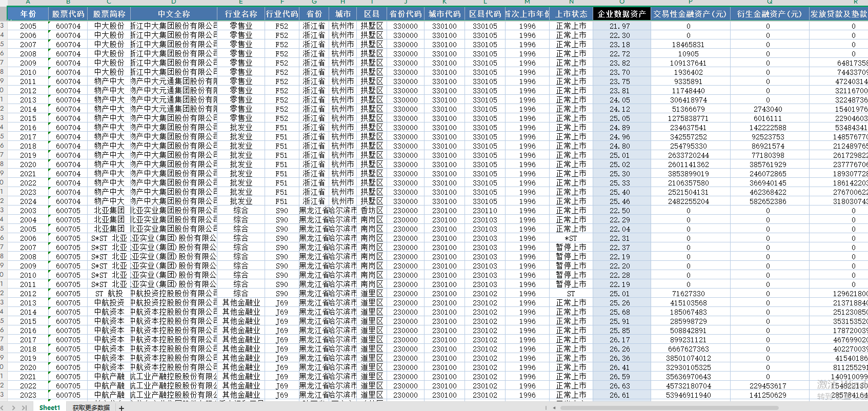Select the 行业代码 header cell

point(281,14)
